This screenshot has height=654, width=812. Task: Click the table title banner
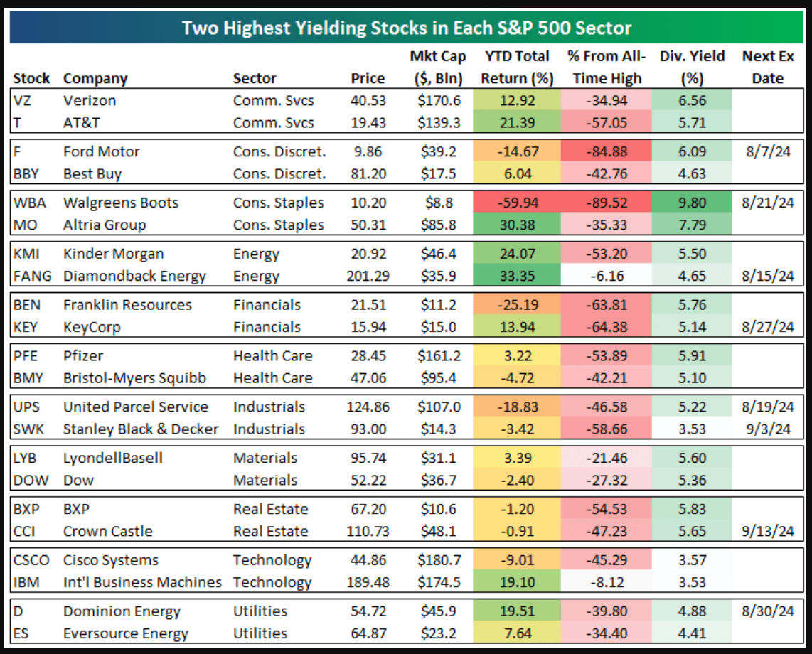(x=406, y=28)
